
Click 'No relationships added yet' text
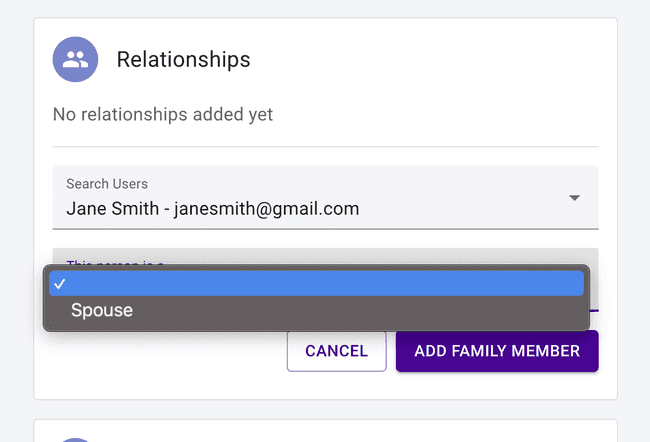pos(162,115)
